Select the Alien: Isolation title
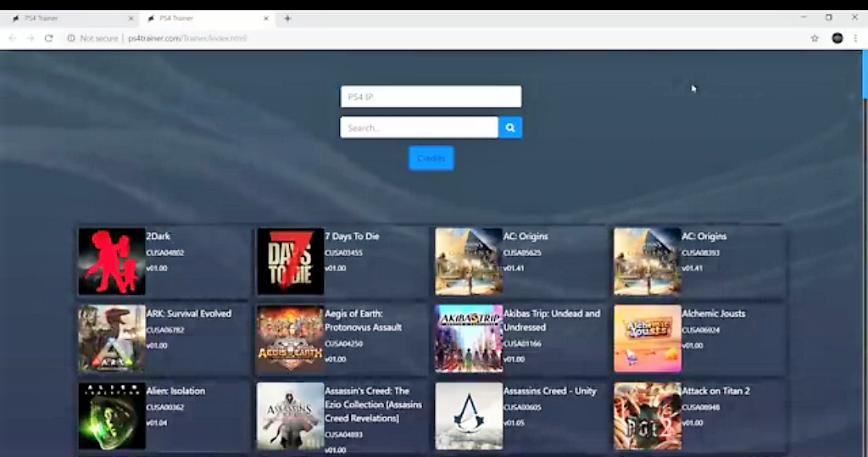Viewport: 868px width, 457px height. (175, 391)
